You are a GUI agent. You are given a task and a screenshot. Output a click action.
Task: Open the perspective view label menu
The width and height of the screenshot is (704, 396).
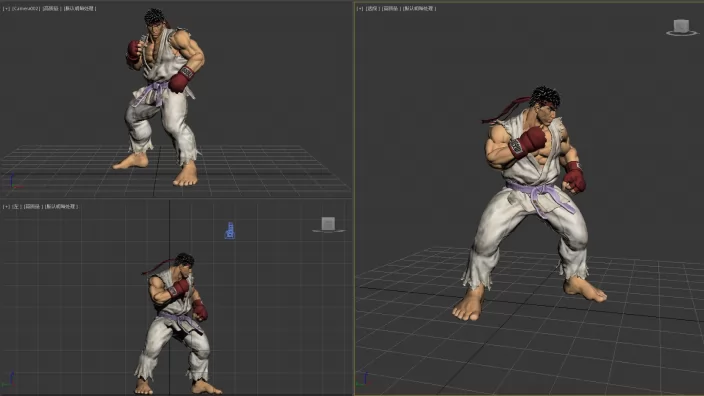tap(372, 9)
